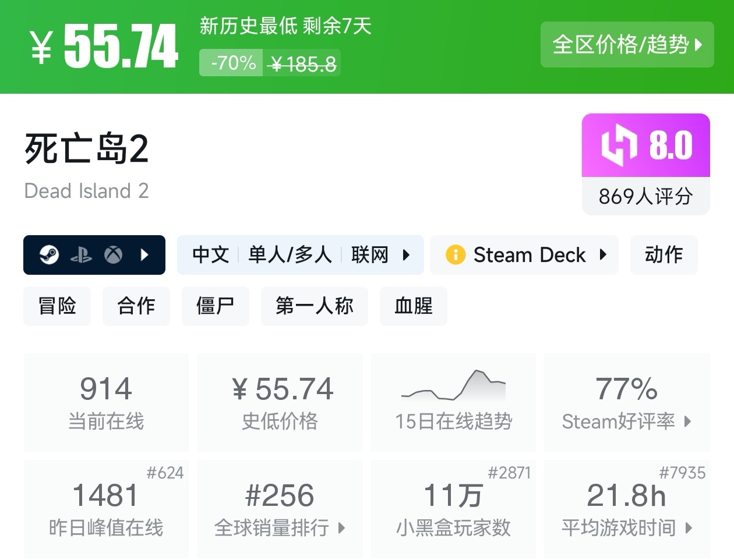The width and height of the screenshot is (734, 560).
Task: Expand Steam Deck compatibility details
Action: click(603, 255)
